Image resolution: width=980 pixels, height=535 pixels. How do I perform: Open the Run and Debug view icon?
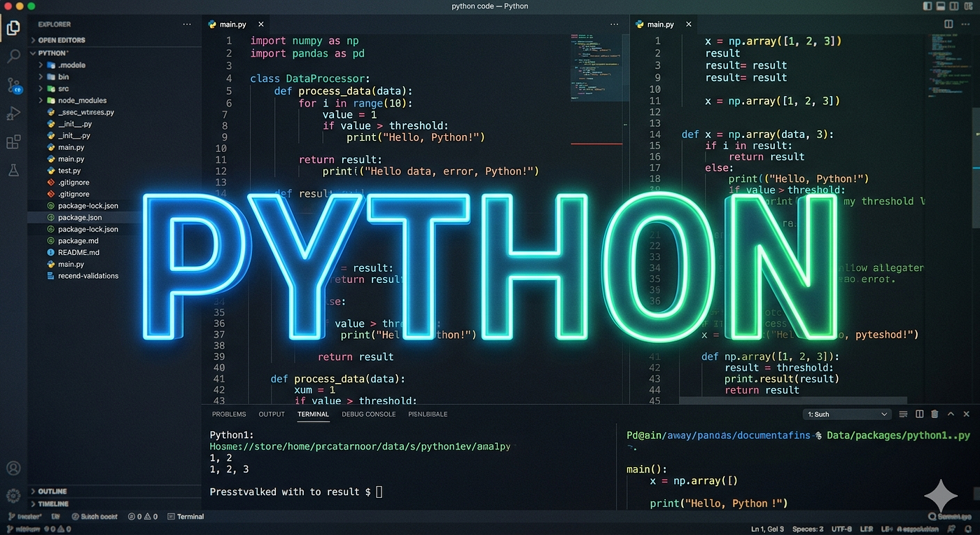(x=13, y=113)
